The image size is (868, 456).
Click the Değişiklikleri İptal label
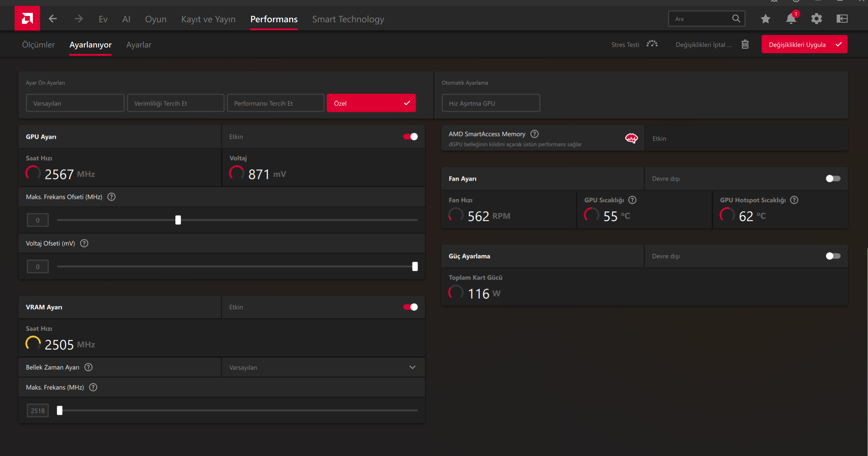click(x=704, y=44)
